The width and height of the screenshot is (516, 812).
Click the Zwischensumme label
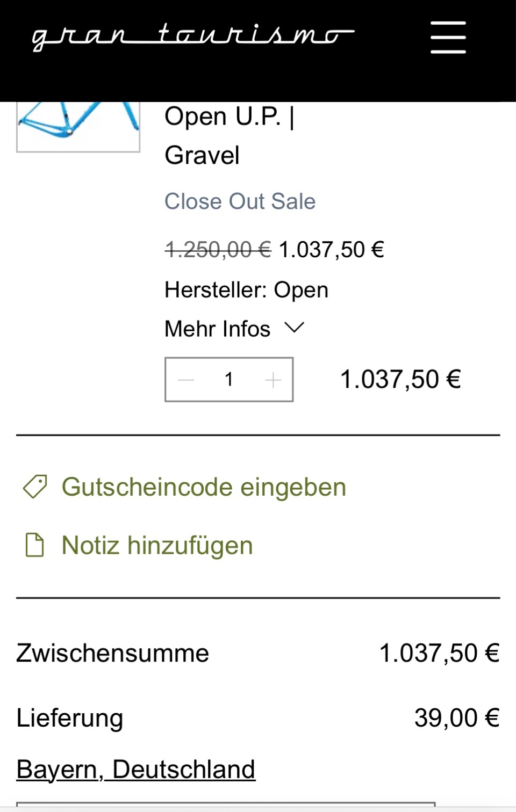pos(112,653)
